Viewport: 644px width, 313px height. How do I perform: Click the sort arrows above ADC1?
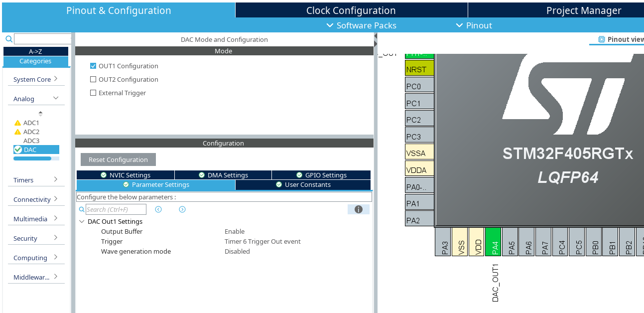40,114
